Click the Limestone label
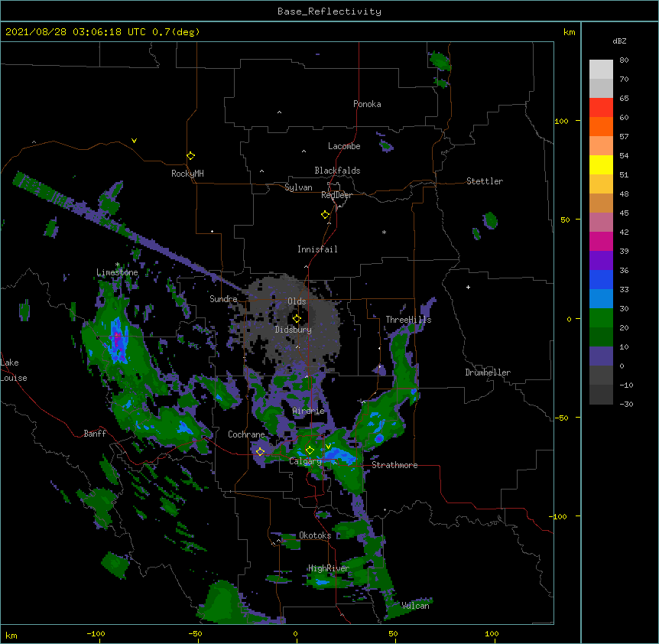Viewport: 659px width, 644px height. [x=117, y=272]
